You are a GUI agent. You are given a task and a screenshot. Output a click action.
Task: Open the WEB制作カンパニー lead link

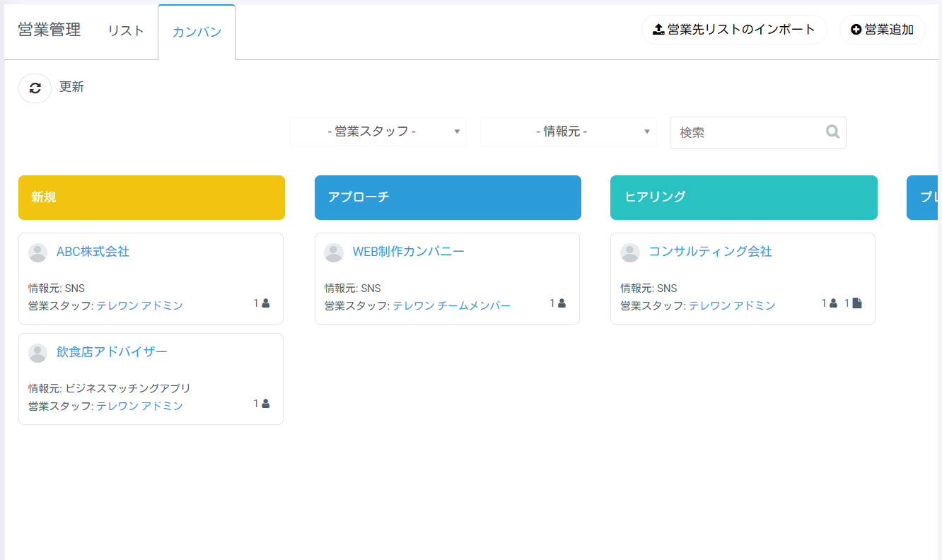[x=408, y=252]
